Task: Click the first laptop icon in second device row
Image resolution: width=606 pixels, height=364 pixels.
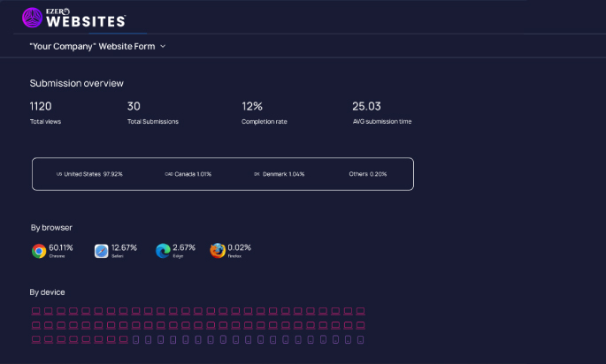Action: 36,325
